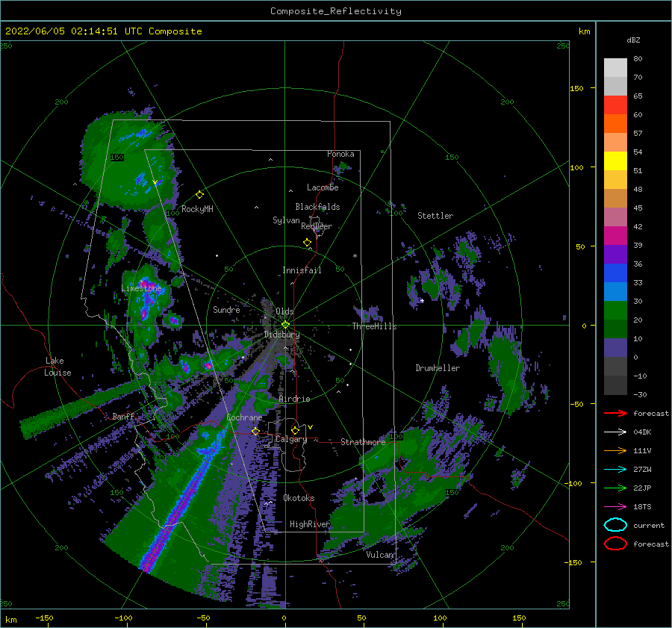Image resolution: width=672 pixels, height=628 pixels.
Task: Click the Okotoks label
Action: click(299, 498)
